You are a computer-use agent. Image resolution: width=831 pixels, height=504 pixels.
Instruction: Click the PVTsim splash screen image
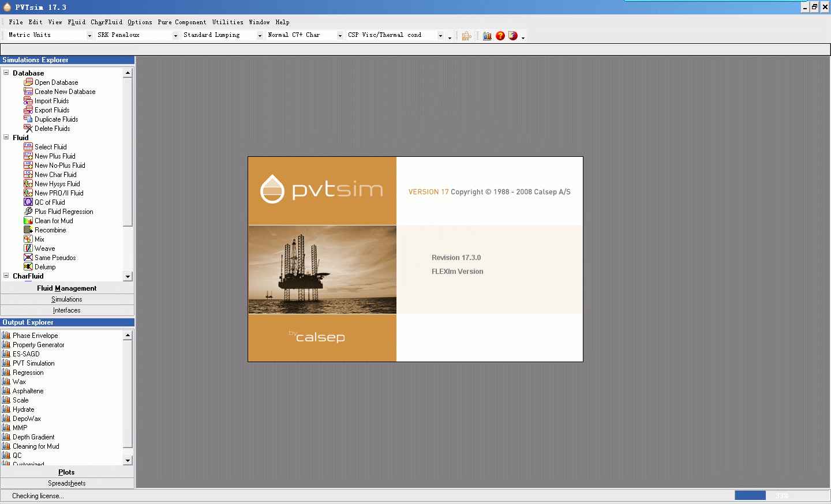pyautogui.click(x=415, y=259)
